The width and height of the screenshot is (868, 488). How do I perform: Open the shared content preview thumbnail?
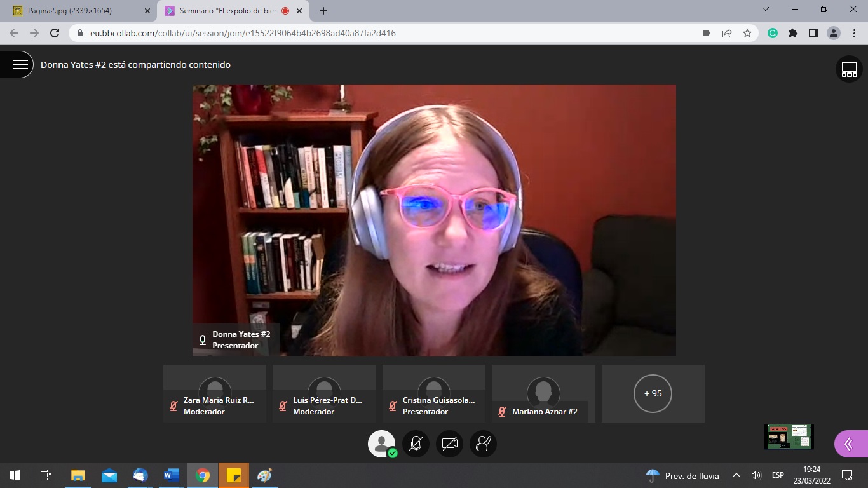(x=789, y=437)
